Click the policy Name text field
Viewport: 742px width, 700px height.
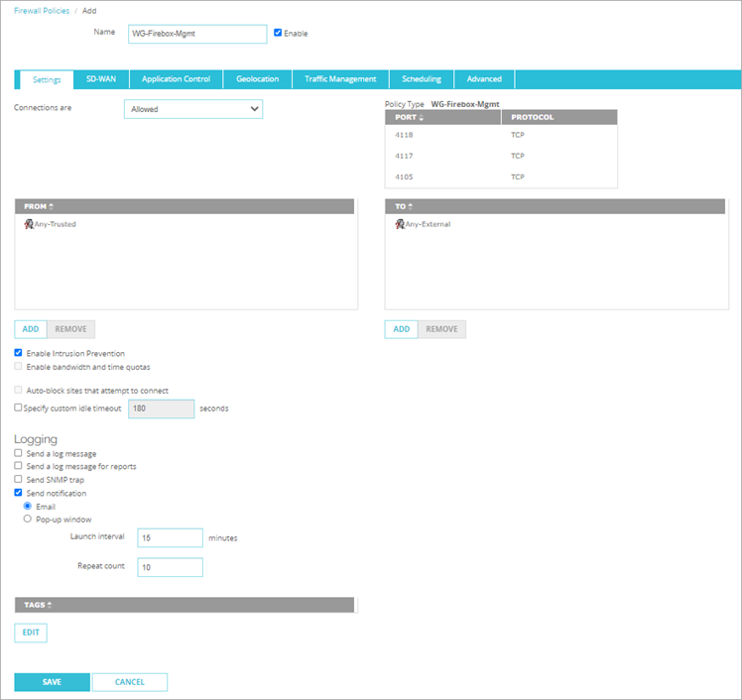tap(196, 33)
